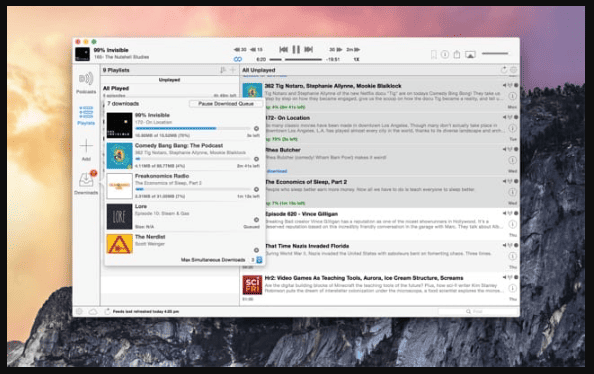The height and width of the screenshot is (374, 594).
Task: Open info for Nazis Invaded Florida episode
Action: [x=512, y=256]
